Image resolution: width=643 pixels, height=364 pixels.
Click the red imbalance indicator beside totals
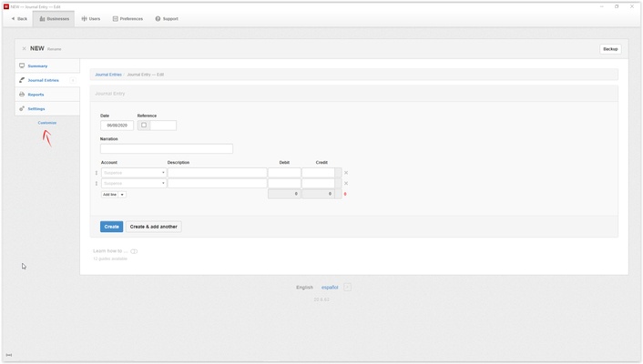pyautogui.click(x=345, y=194)
